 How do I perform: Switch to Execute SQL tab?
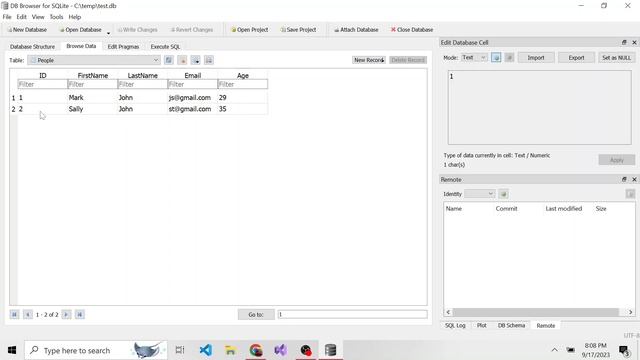[165, 47]
